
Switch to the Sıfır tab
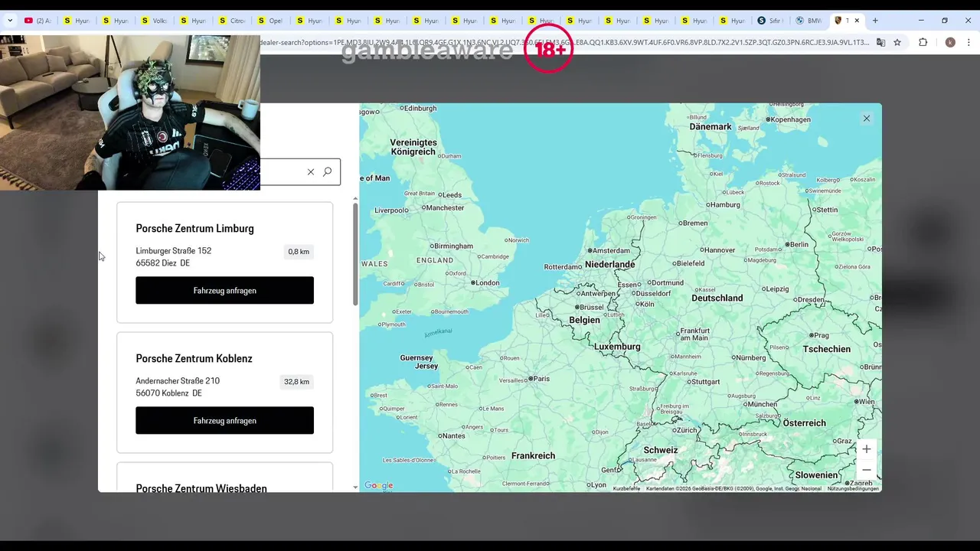770,21
